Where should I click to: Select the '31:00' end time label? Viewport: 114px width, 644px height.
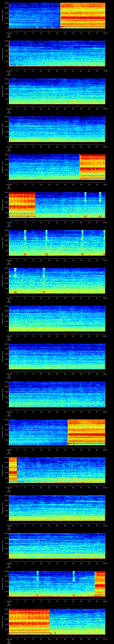click(x=105, y=639)
